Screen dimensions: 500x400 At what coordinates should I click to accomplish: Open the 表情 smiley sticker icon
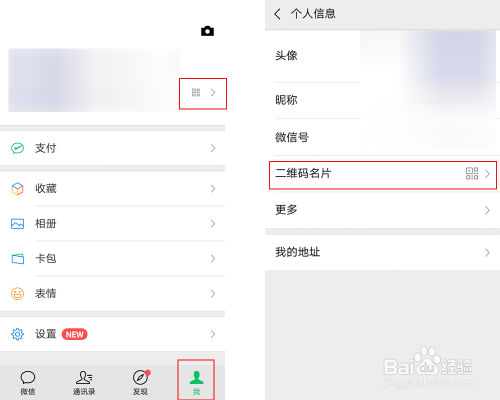tap(17, 294)
